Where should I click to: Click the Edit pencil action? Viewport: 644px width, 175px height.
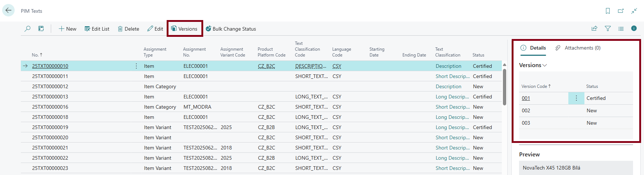pos(155,29)
